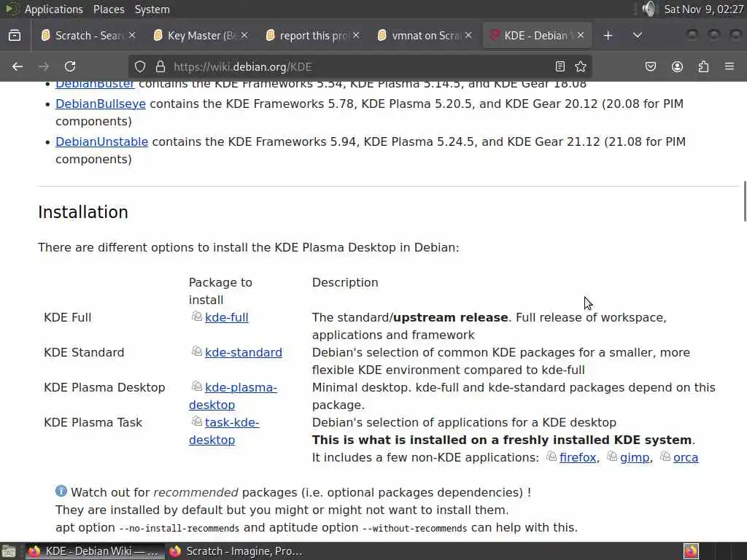Screen dimensions: 747x560
Task: Follow the DebianUnstable link
Action: tap(102, 142)
